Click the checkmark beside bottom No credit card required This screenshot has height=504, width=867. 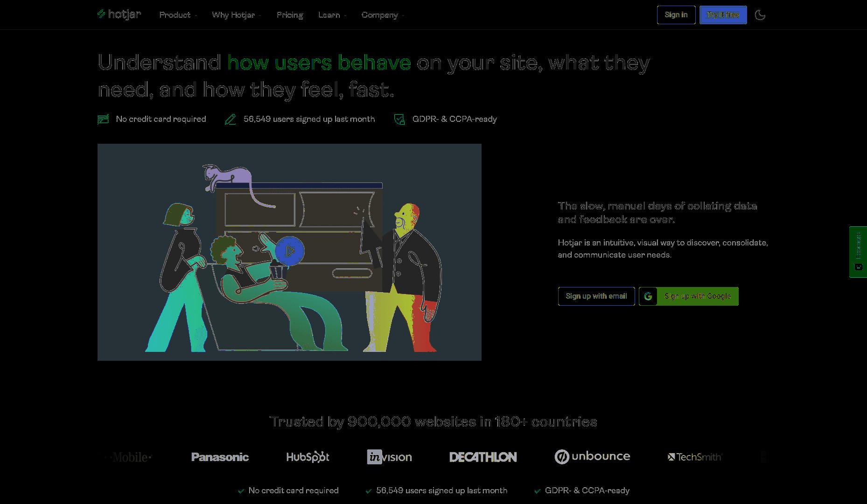tap(241, 491)
